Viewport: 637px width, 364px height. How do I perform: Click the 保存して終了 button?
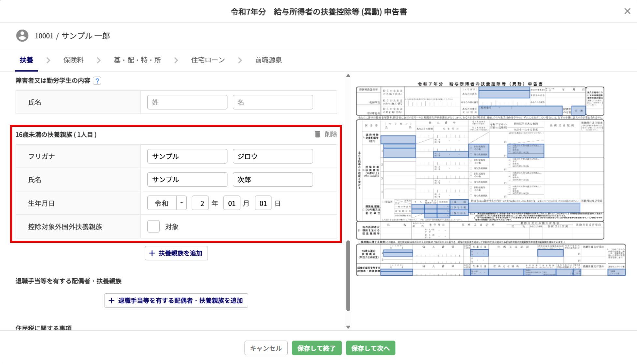click(316, 348)
